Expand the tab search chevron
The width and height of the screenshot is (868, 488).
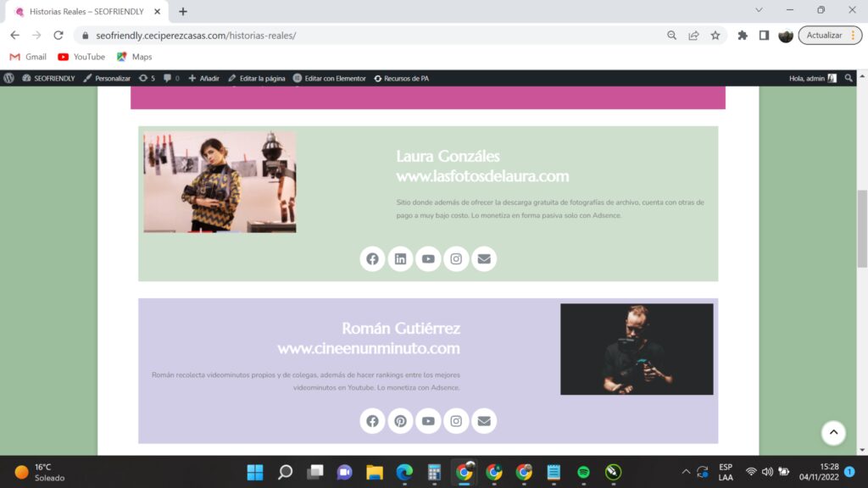click(759, 10)
